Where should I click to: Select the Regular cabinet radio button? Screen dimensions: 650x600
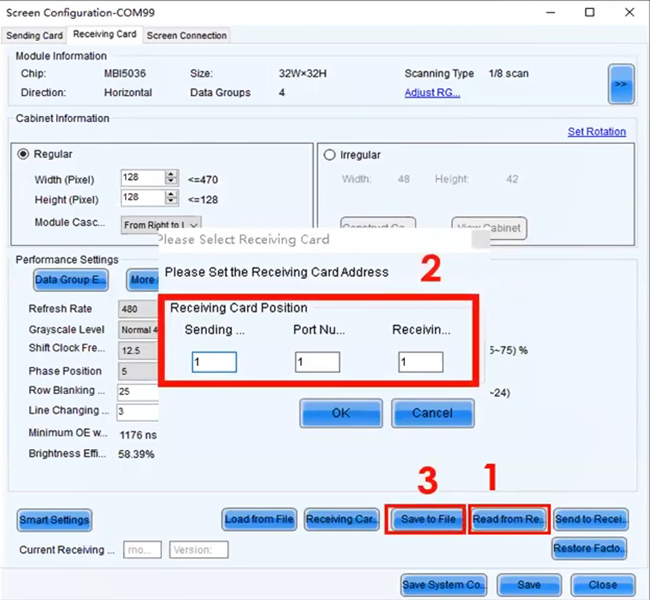click(25, 155)
